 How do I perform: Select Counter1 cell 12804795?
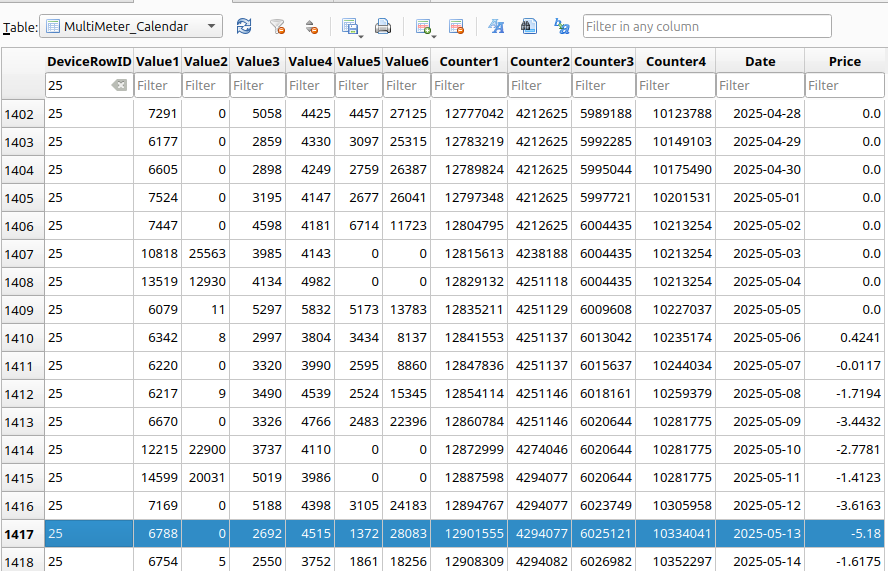[x=469, y=226]
